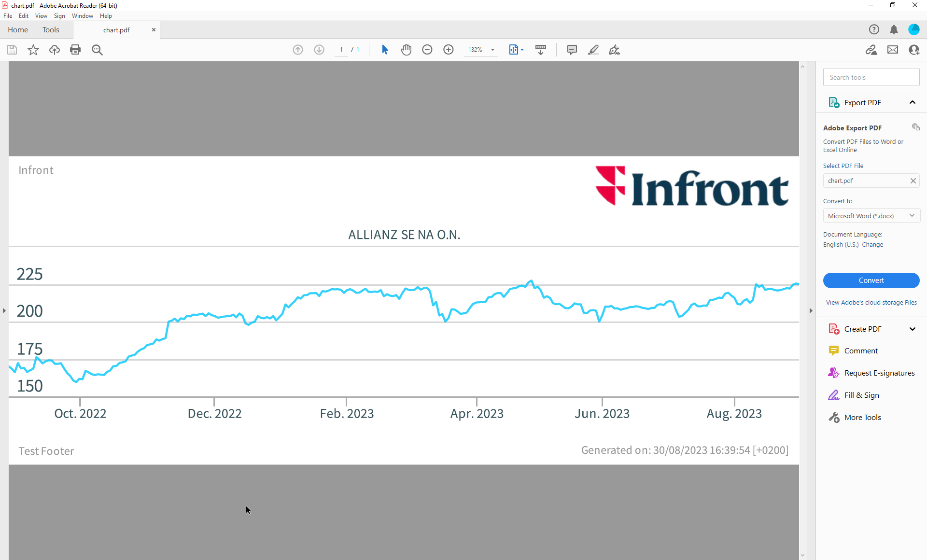Click the Send file by email icon
Screen dimensions: 927x560
pos(893,50)
